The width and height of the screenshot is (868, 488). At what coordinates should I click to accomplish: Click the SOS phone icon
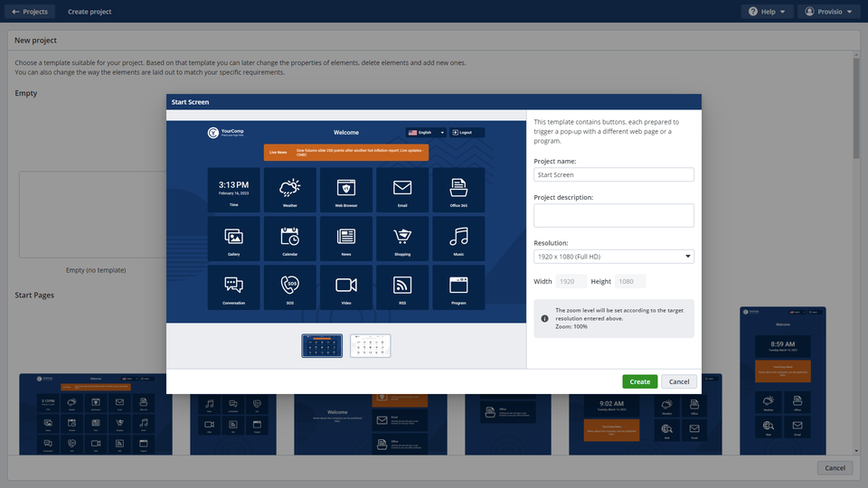coord(290,285)
